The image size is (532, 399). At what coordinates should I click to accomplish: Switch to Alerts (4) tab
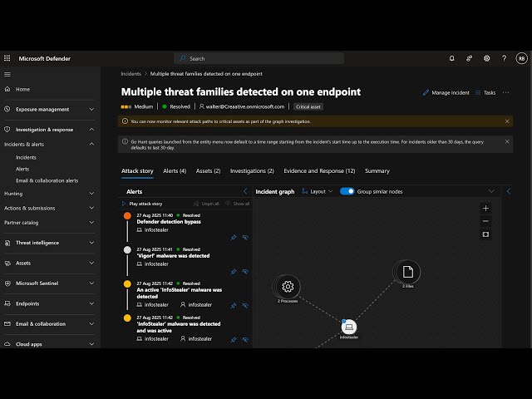(x=175, y=171)
